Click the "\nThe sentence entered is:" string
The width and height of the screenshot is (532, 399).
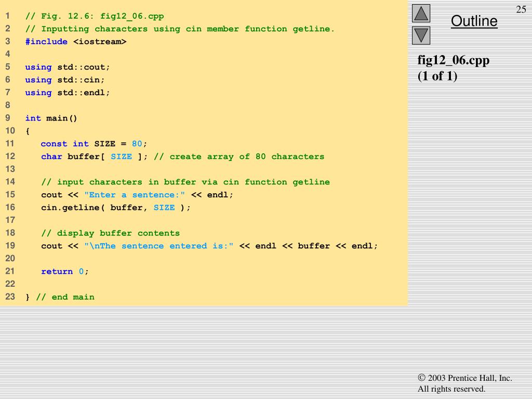click(159, 246)
